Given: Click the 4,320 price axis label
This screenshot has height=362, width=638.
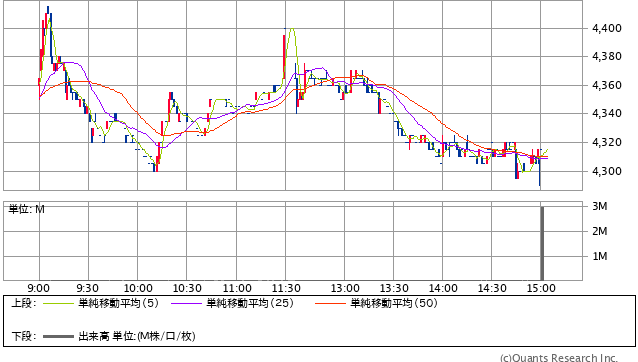Looking at the screenshot, I should [607, 142].
